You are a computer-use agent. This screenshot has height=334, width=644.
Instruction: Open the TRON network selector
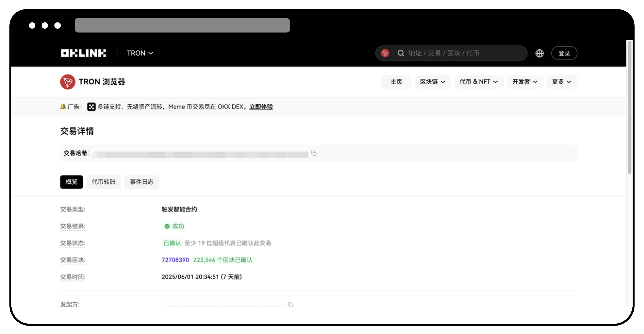point(140,53)
